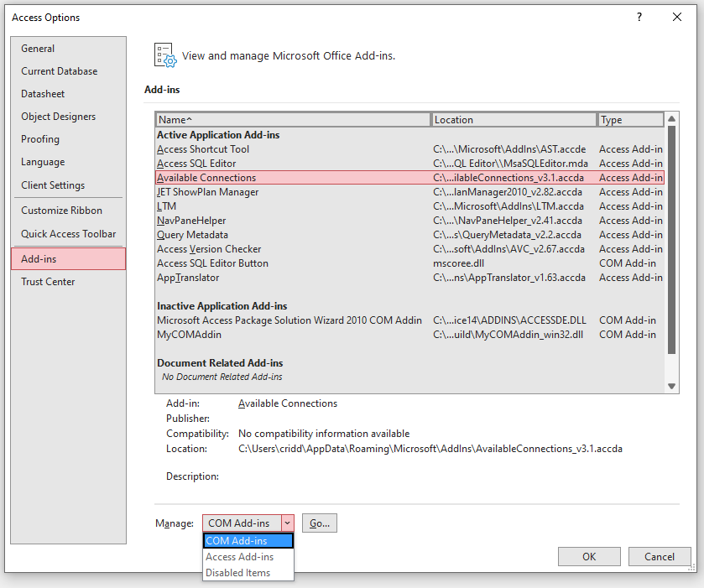Select the JET ShowPlan Manager add-in
The image size is (704, 588).
click(x=409, y=192)
